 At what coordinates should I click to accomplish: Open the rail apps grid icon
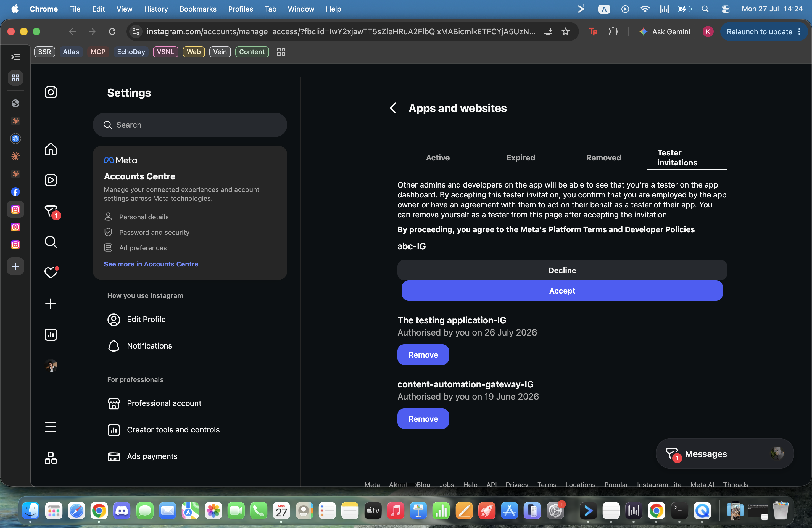15,78
